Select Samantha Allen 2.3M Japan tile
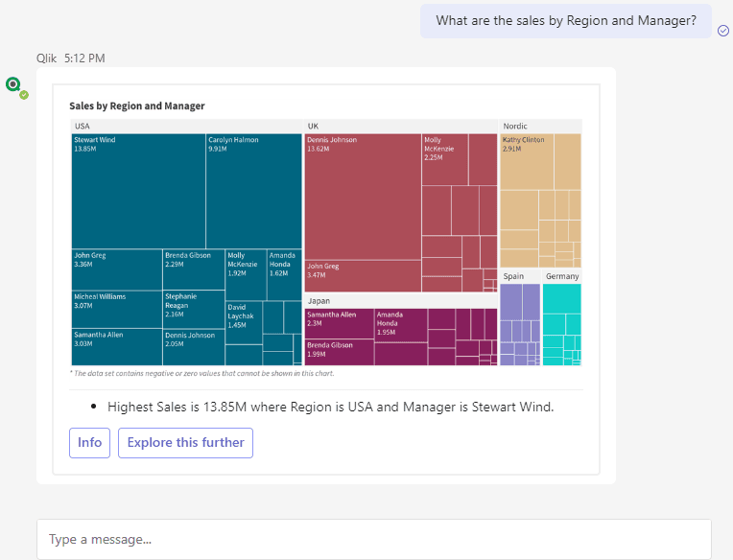Viewport: 733px width, 560px height. 340,324
